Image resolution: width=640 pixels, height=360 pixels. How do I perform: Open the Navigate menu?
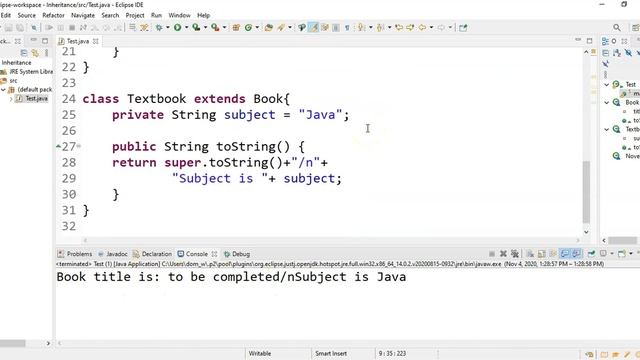[83, 15]
